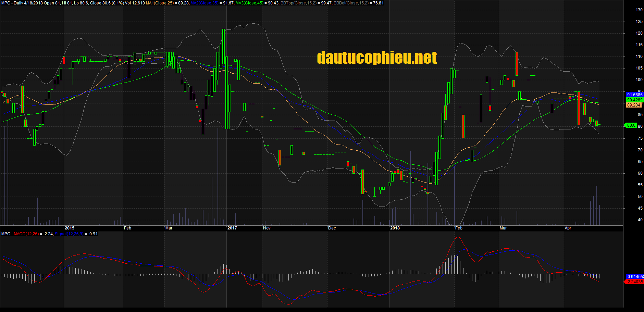Image resolution: width=644 pixels, height=312 pixels.
Task: Click the green 80.6 last price tag
Action: pyautogui.click(x=631, y=125)
